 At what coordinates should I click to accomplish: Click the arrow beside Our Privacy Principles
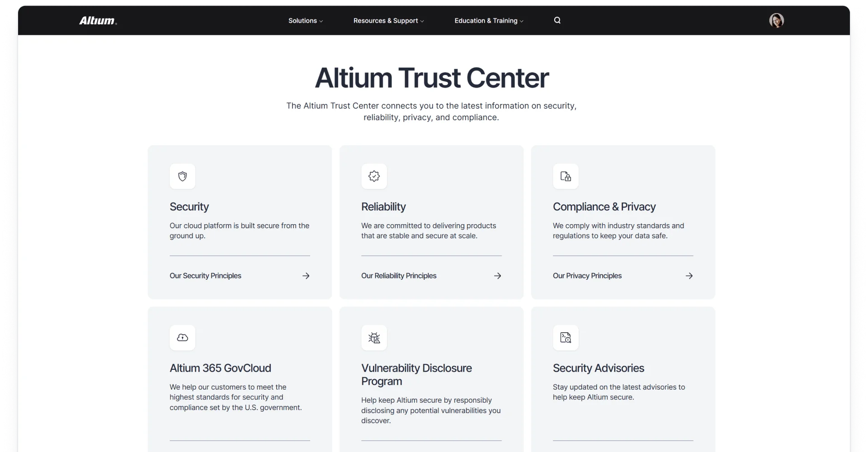coord(689,276)
